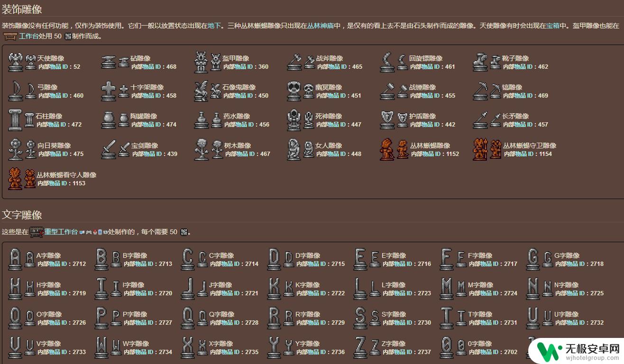Click the large Bow Statue (弓雕像) image

(16, 91)
